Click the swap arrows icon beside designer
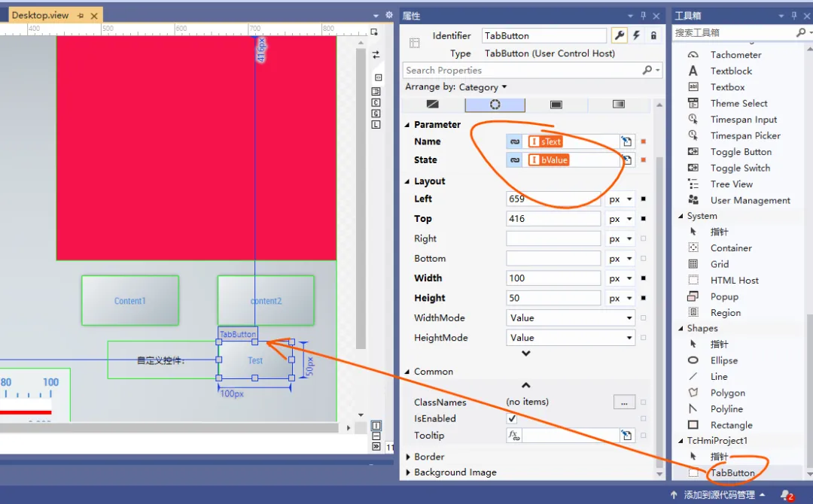Viewport: 813px width, 504px height. [376, 54]
